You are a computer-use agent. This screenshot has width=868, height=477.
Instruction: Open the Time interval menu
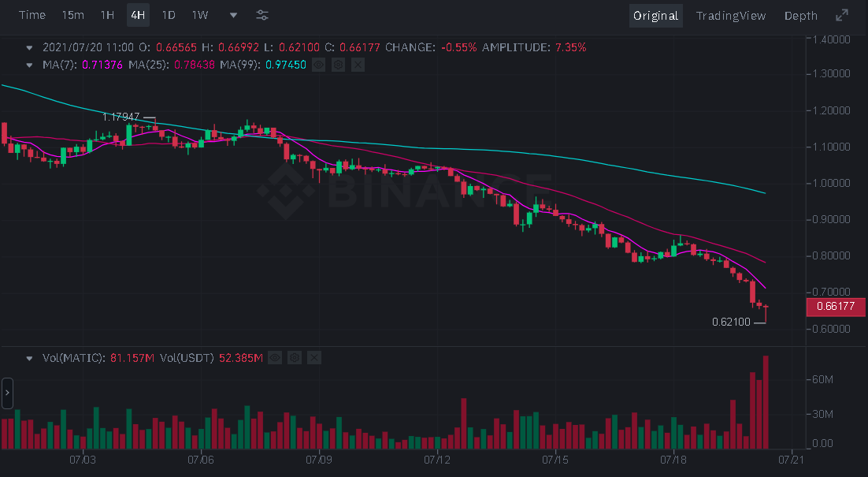pos(32,14)
